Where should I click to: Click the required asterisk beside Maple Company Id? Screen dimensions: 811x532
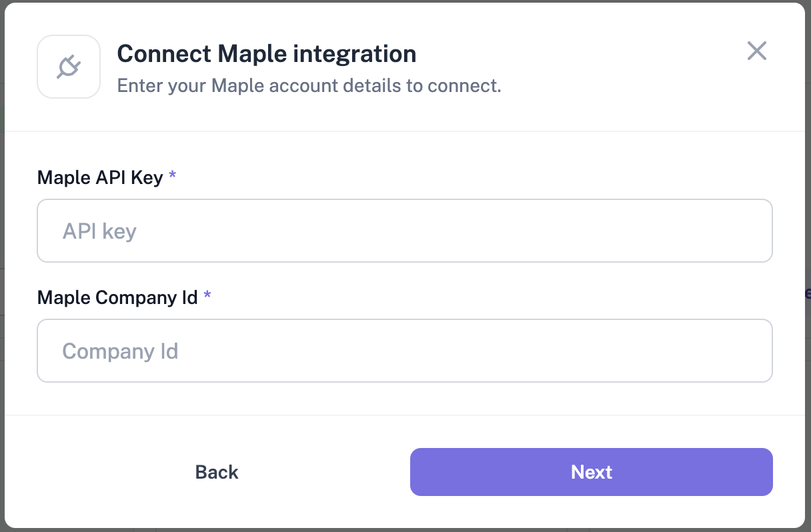tap(207, 296)
